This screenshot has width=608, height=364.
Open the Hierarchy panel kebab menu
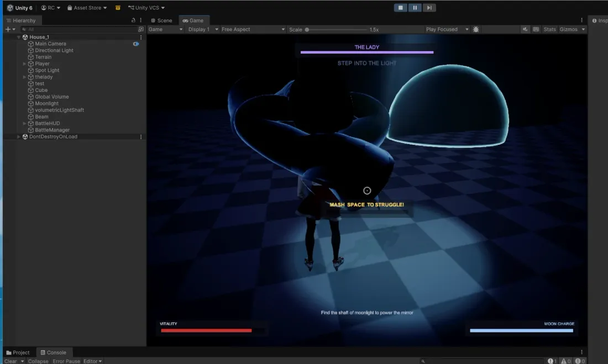[x=141, y=20]
